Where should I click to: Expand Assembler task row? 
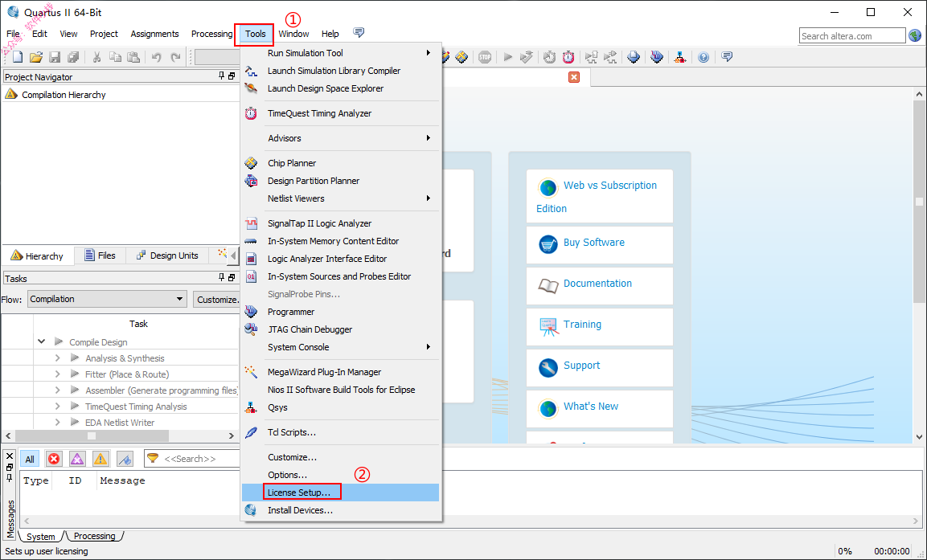tap(57, 390)
